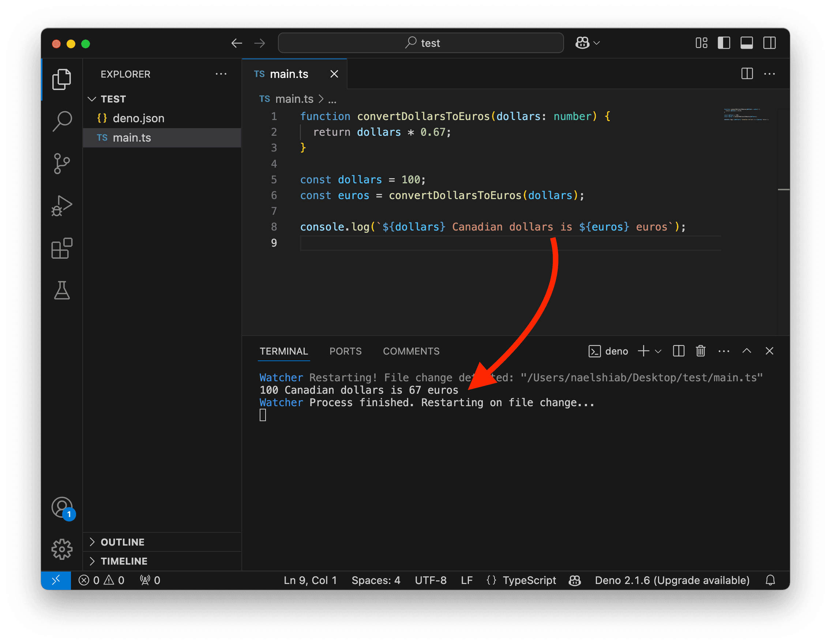Click the console.log call on line 8
Screen dimensions: 831x644
[334, 227]
